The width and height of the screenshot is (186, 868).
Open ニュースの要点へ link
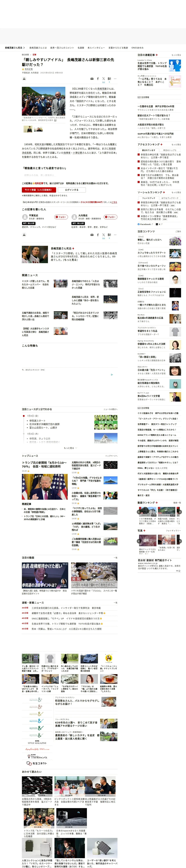coord(110,409)
